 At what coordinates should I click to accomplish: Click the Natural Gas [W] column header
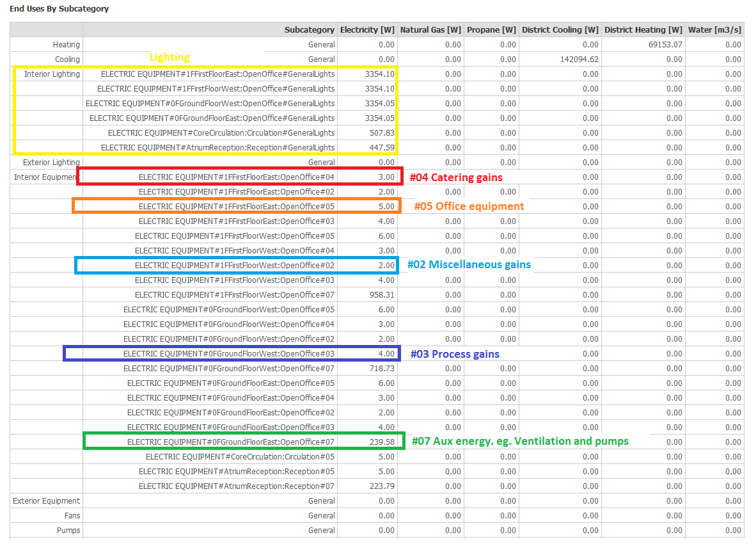tap(430, 30)
